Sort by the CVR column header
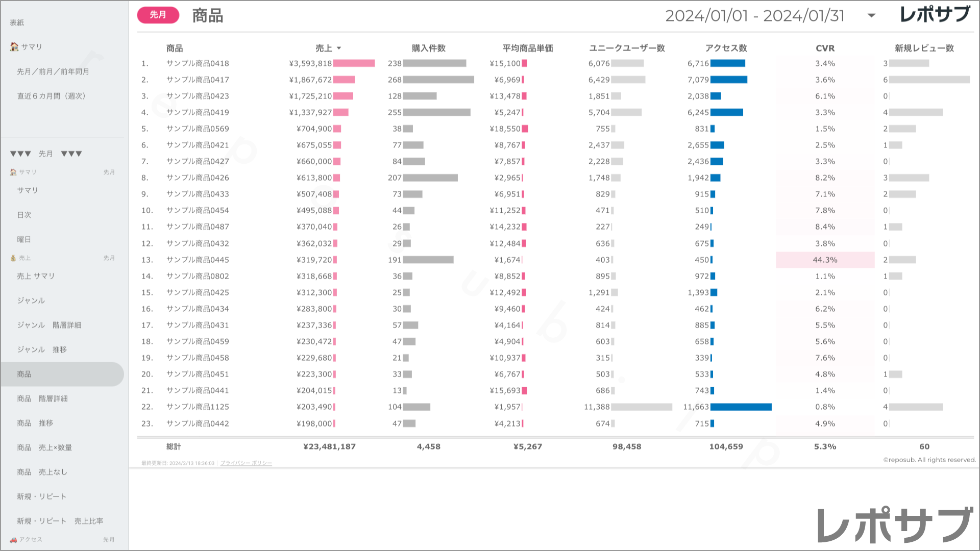Screen dimensions: 980x551 tap(825, 48)
